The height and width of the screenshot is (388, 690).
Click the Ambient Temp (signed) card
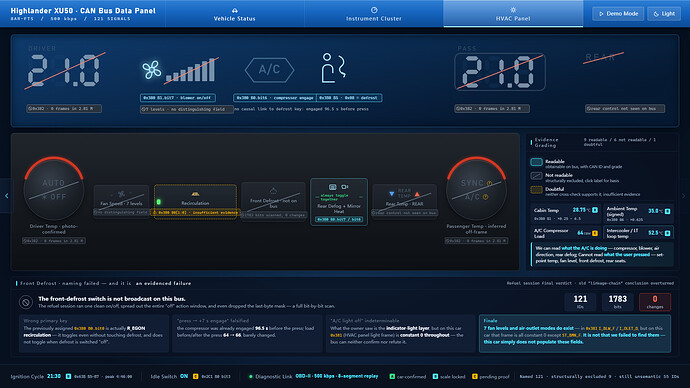point(639,213)
